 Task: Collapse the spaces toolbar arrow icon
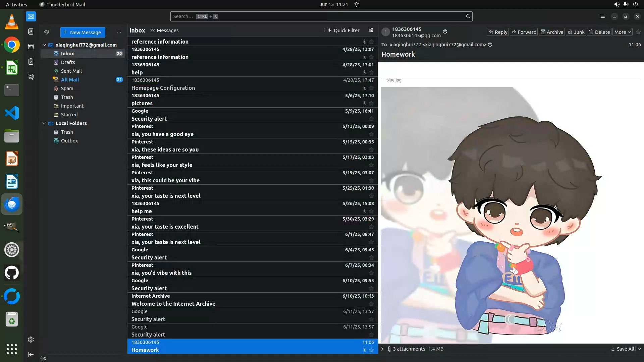click(x=31, y=354)
